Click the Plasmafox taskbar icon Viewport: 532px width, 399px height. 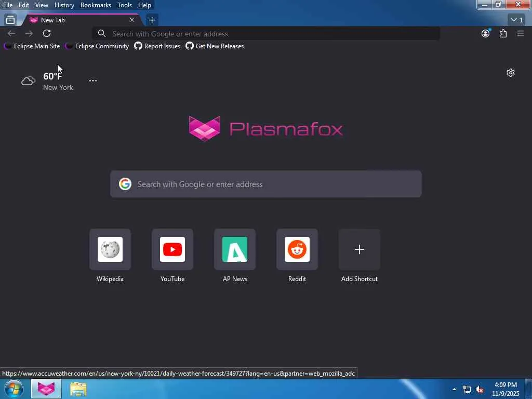tap(46, 389)
